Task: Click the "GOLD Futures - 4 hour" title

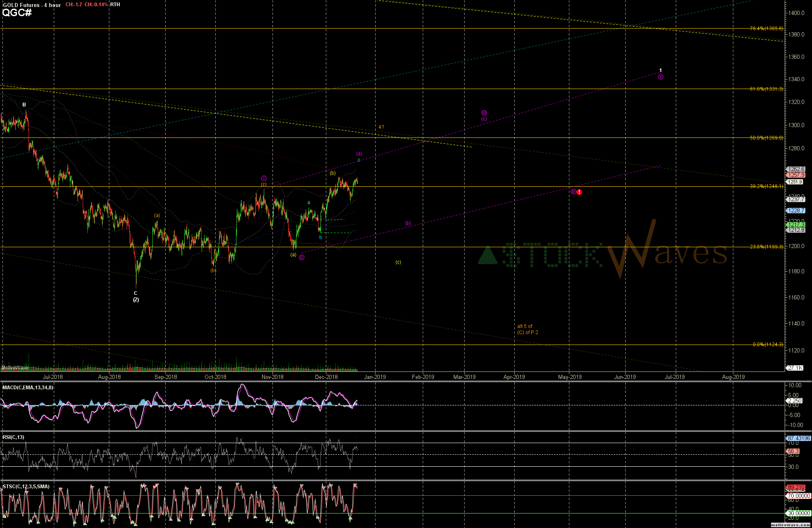Action: (x=32, y=5)
